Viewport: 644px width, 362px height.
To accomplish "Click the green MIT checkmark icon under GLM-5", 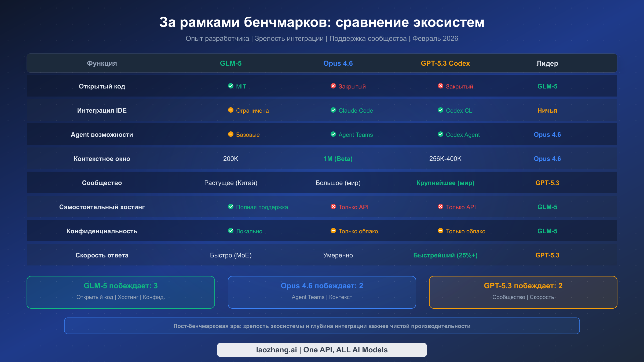I will click(x=231, y=86).
